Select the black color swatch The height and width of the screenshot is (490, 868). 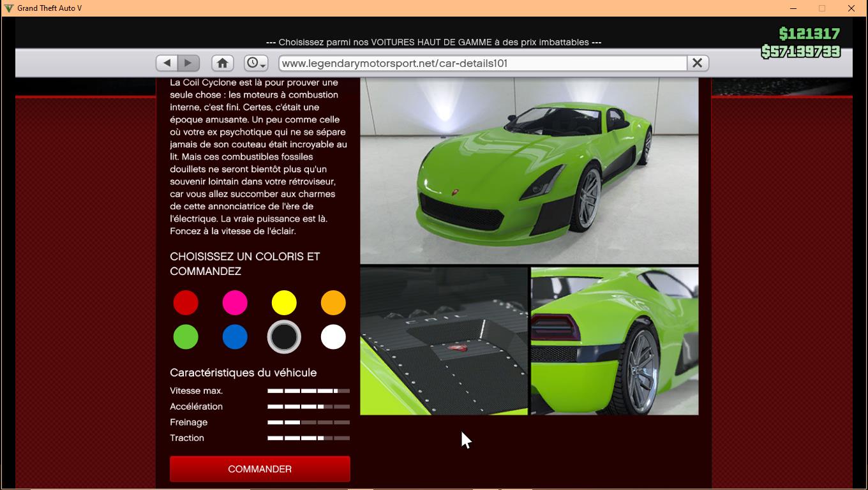pyautogui.click(x=284, y=337)
